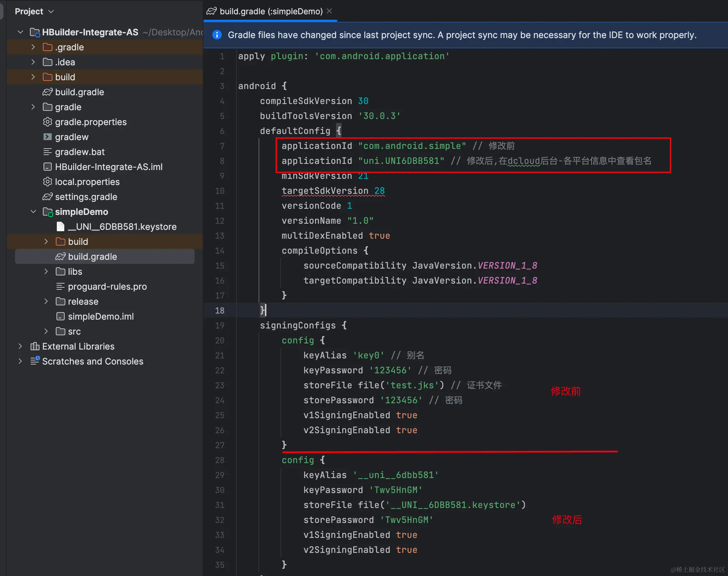Click the HBuilder-Integrate-AS.iml module file icon
This screenshot has width=728, height=576.
47,167
